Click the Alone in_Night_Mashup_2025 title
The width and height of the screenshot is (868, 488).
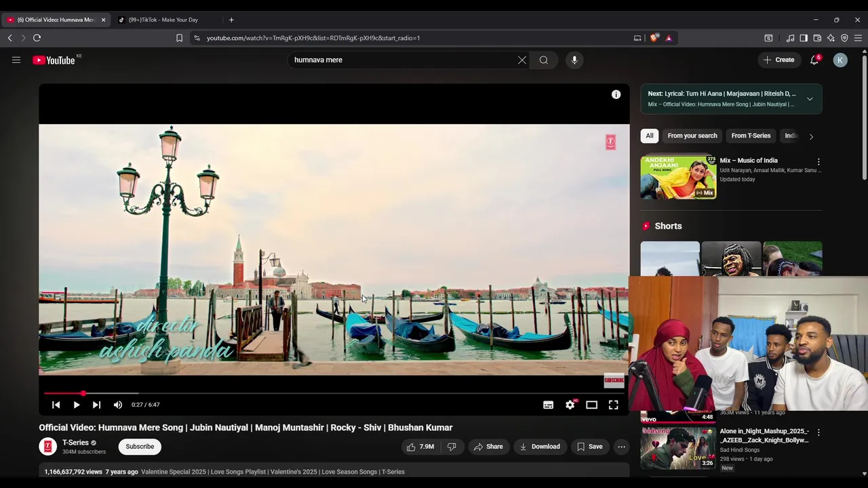pyautogui.click(x=764, y=436)
